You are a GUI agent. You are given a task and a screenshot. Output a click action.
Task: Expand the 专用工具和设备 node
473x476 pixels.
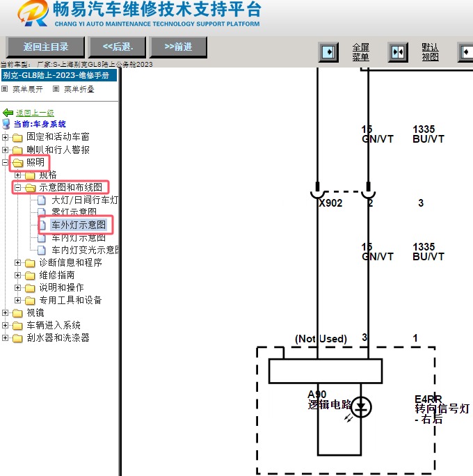pyautogui.click(x=17, y=301)
